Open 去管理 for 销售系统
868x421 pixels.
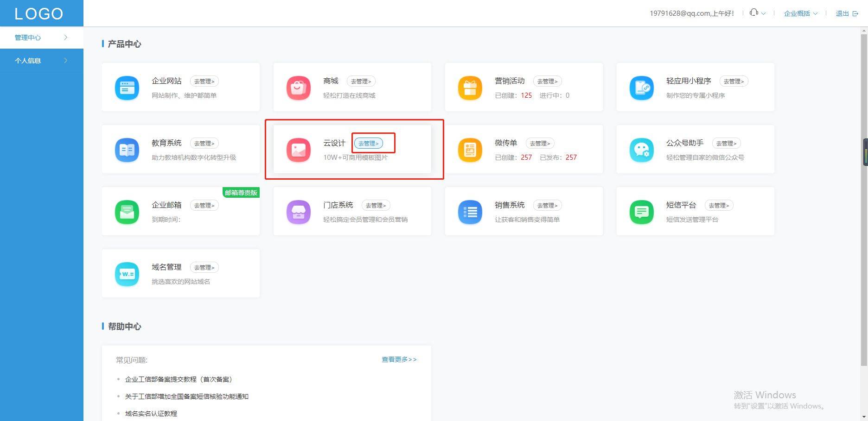[x=548, y=205]
